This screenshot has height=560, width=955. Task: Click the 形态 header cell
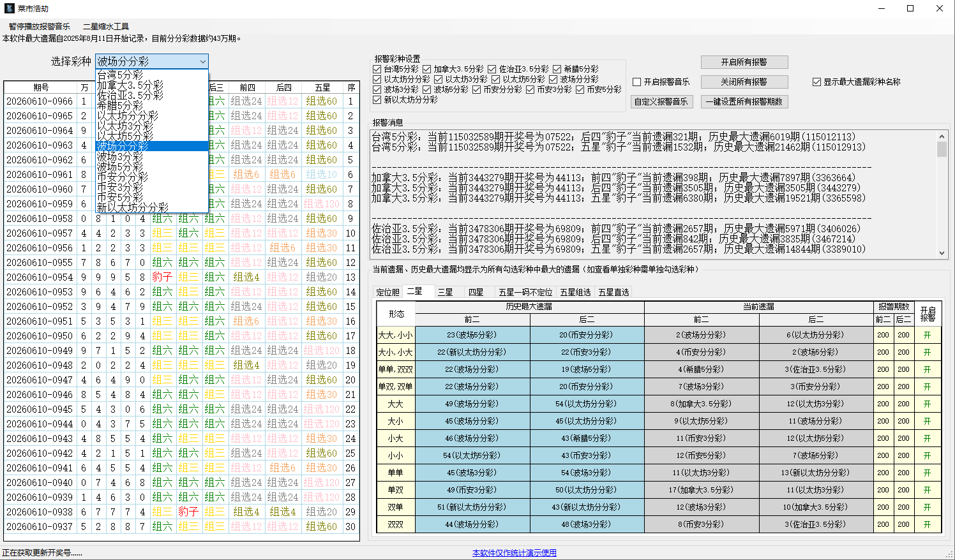(396, 314)
